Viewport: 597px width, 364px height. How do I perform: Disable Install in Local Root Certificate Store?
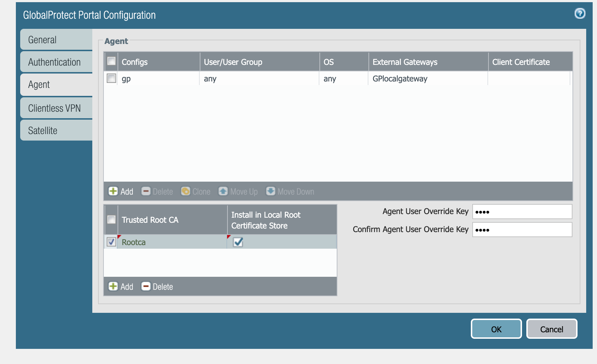pos(238,242)
